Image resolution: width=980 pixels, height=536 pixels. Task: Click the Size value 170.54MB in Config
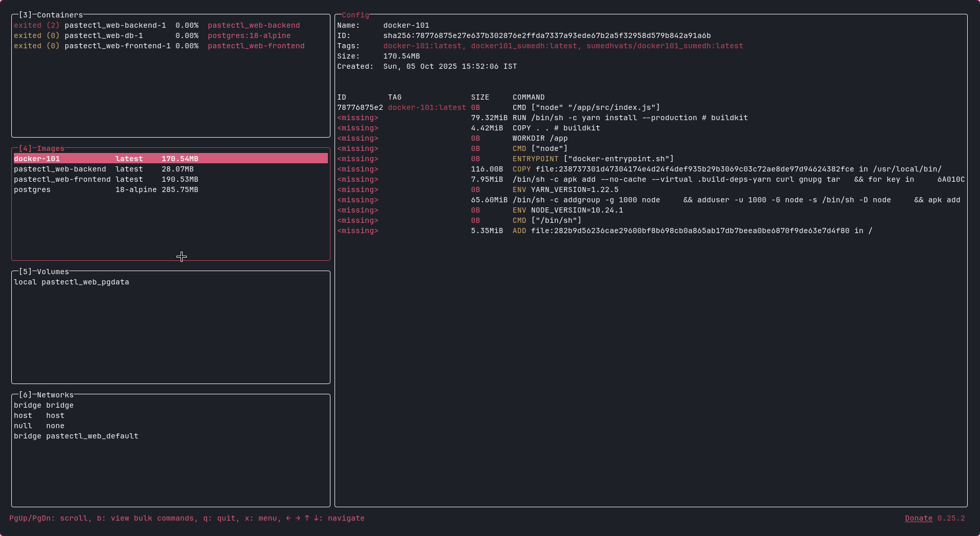click(401, 56)
